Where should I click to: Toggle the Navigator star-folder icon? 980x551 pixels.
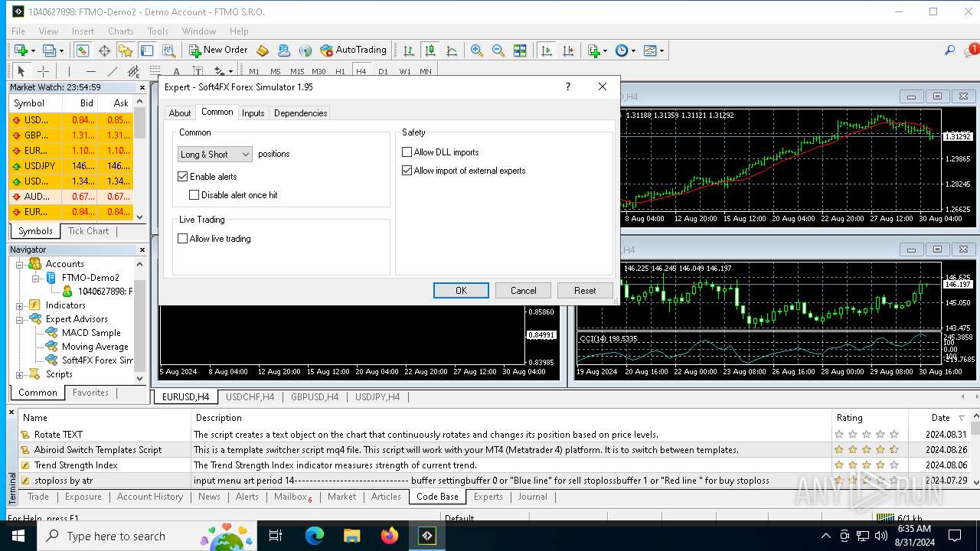(126, 51)
